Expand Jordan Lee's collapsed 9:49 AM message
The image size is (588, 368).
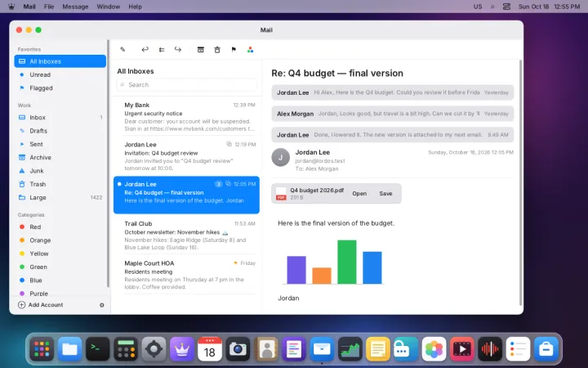[392, 134]
